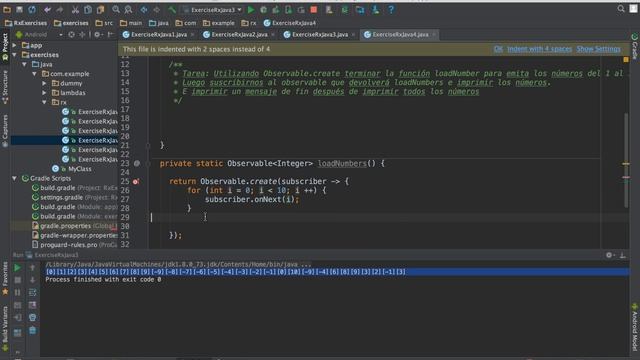Open settings.gradle in project tree
640x360 pixels.
pos(61,197)
